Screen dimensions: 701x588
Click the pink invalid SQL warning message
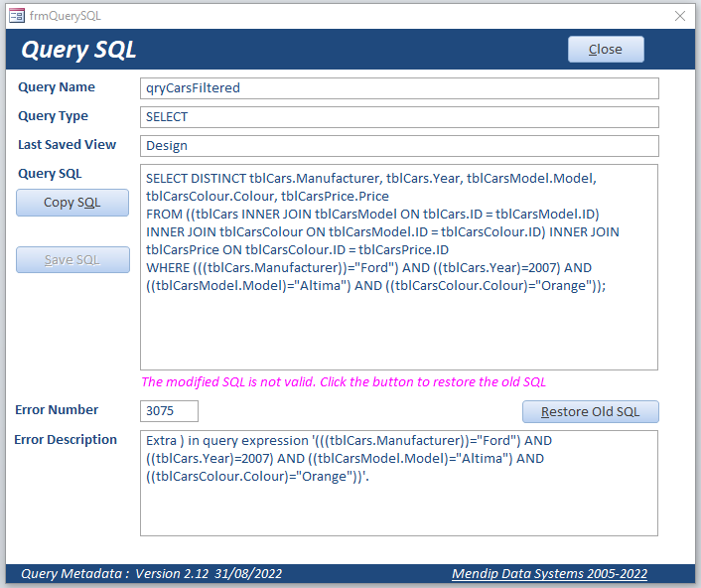pyautogui.click(x=344, y=381)
